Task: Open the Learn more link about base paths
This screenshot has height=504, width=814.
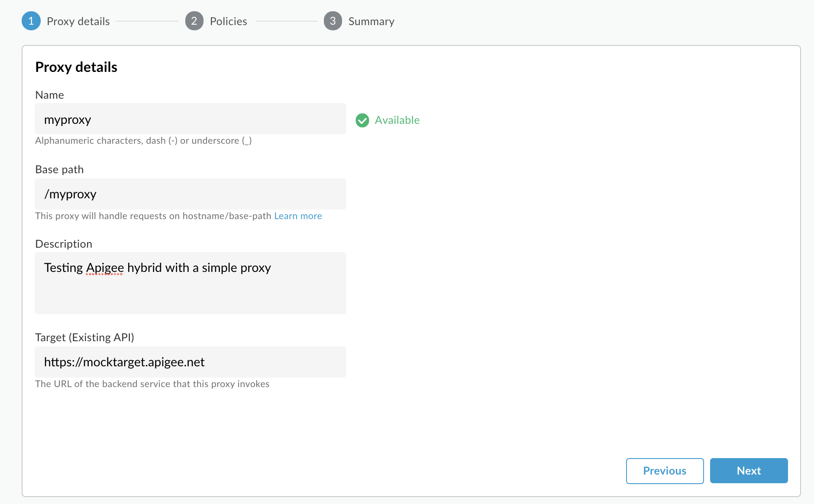Action: tap(298, 216)
